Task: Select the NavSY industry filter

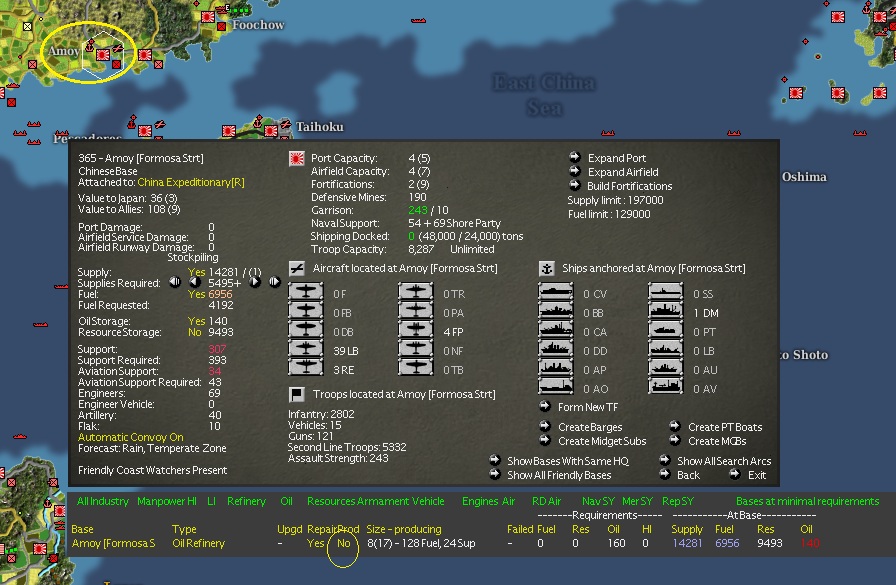Action: [x=598, y=501]
